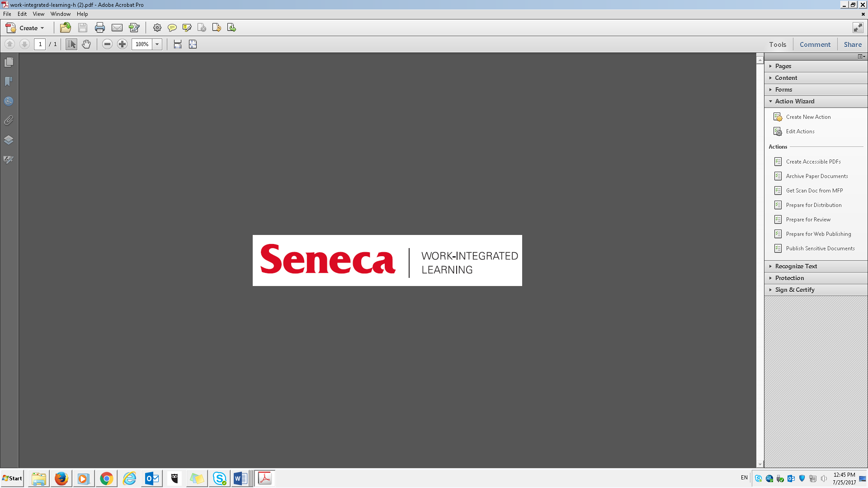Open the Layers navigation panel
Viewport: 868px width, 488px height.
[9, 140]
